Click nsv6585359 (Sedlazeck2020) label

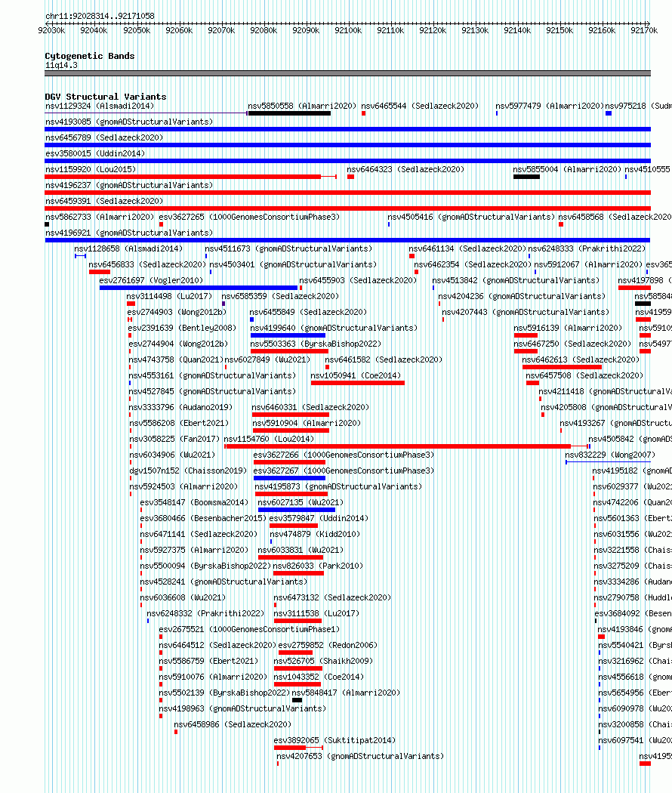[x=280, y=296]
